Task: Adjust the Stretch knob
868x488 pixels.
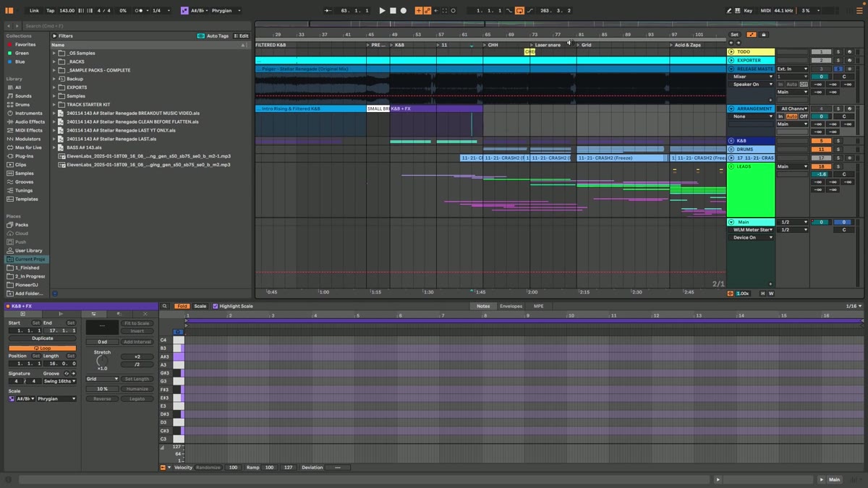Action: tap(103, 360)
